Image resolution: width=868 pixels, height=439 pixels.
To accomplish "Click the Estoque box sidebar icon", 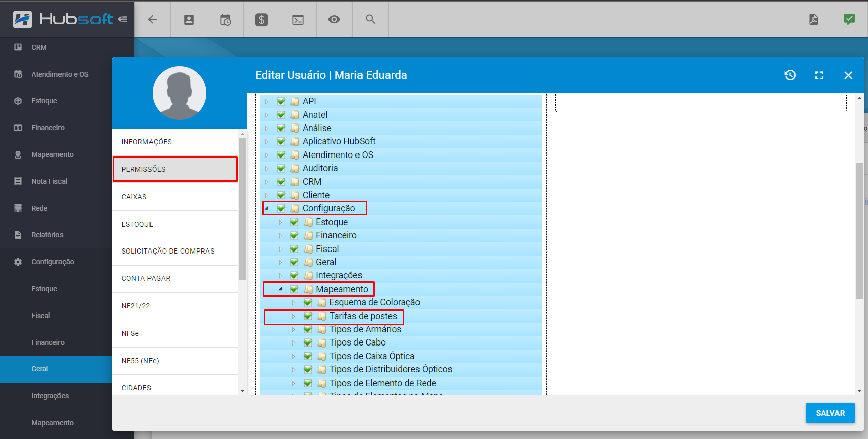I will click(18, 101).
